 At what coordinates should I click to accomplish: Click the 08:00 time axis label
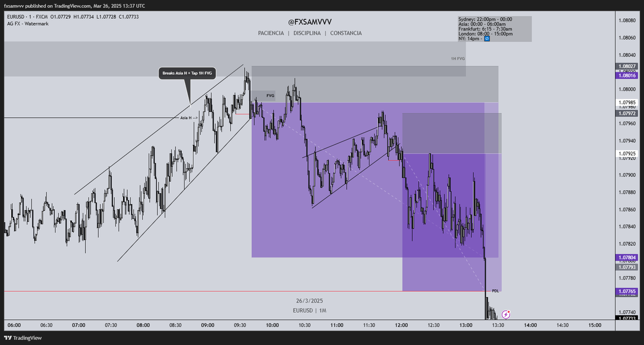(x=143, y=325)
